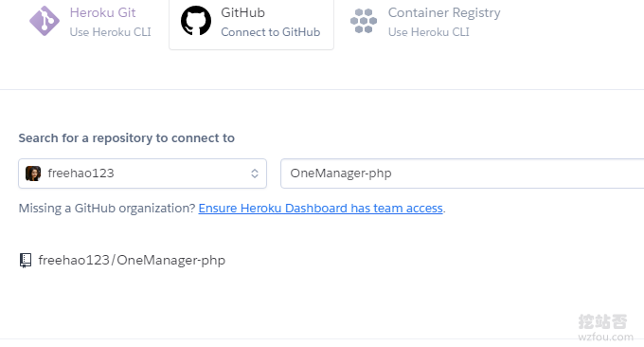Click the up-down arrows of account selector
This screenshot has width=644, height=347.
pyautogui.click(x=255, y=173)
